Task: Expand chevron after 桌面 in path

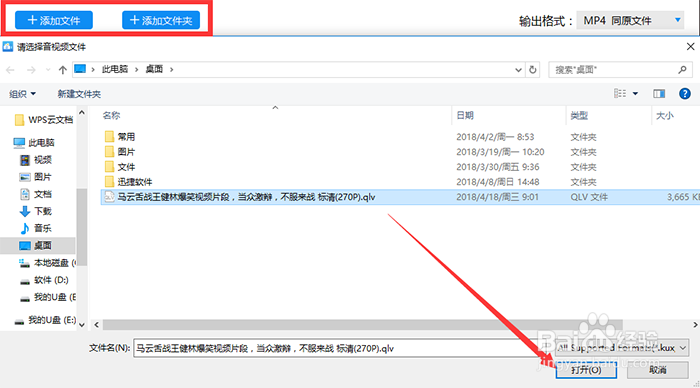Action: [x=171, y=69]
